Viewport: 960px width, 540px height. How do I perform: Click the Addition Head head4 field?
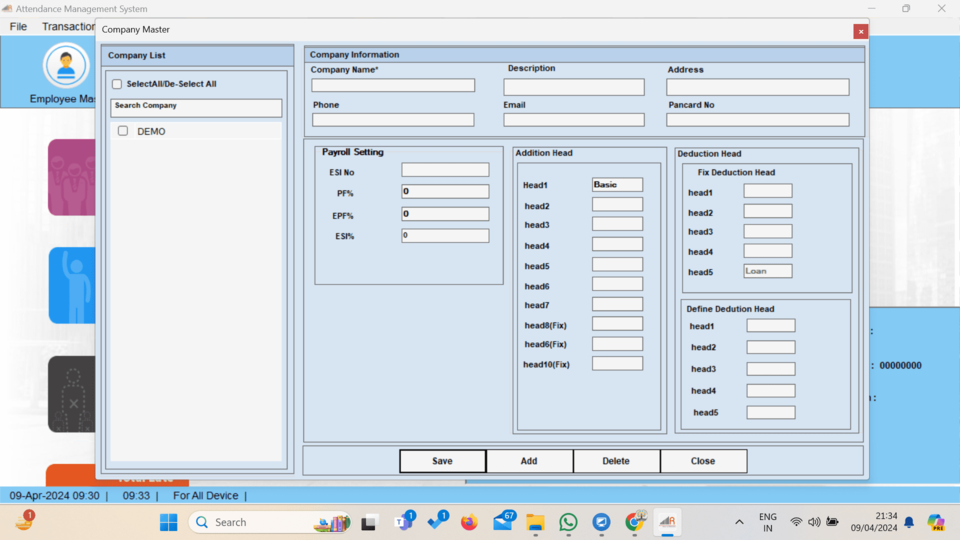click(x=617, y=244)
